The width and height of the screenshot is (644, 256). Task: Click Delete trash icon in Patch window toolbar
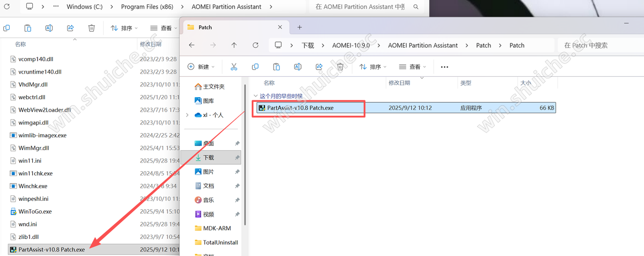tap(340, 67)
